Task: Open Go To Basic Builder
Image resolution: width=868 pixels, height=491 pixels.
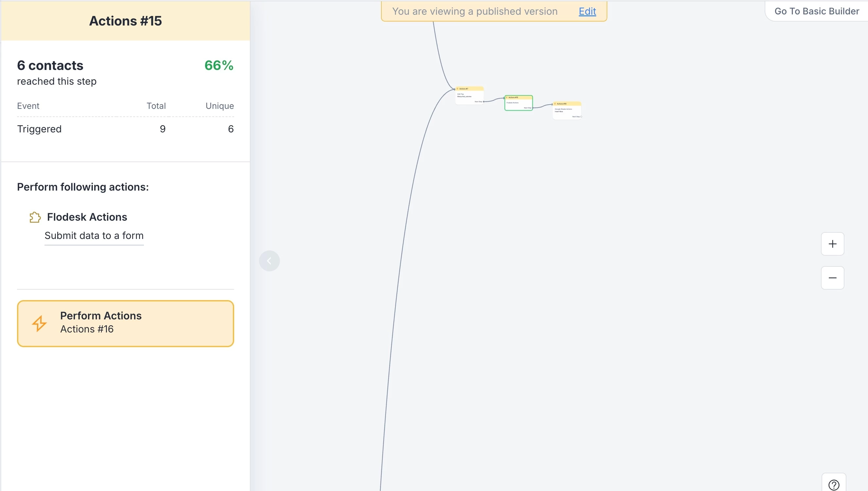Action: point(816,11)
